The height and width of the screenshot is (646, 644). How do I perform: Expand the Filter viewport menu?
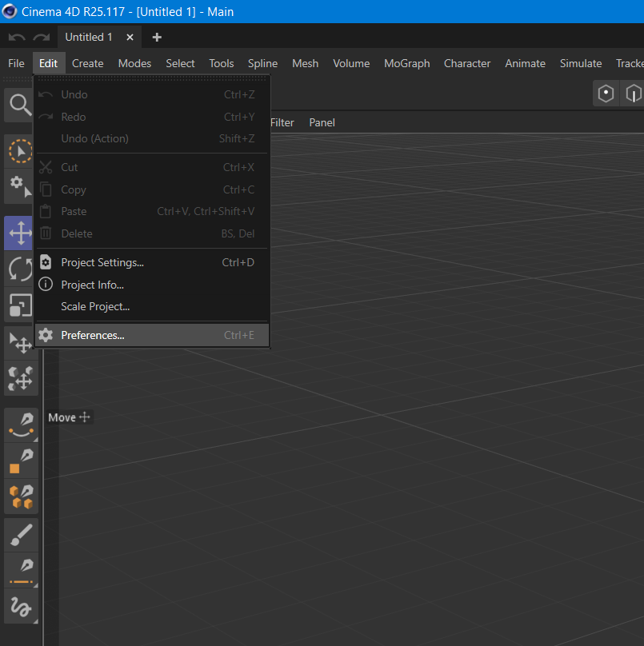(x=282, y=122)
